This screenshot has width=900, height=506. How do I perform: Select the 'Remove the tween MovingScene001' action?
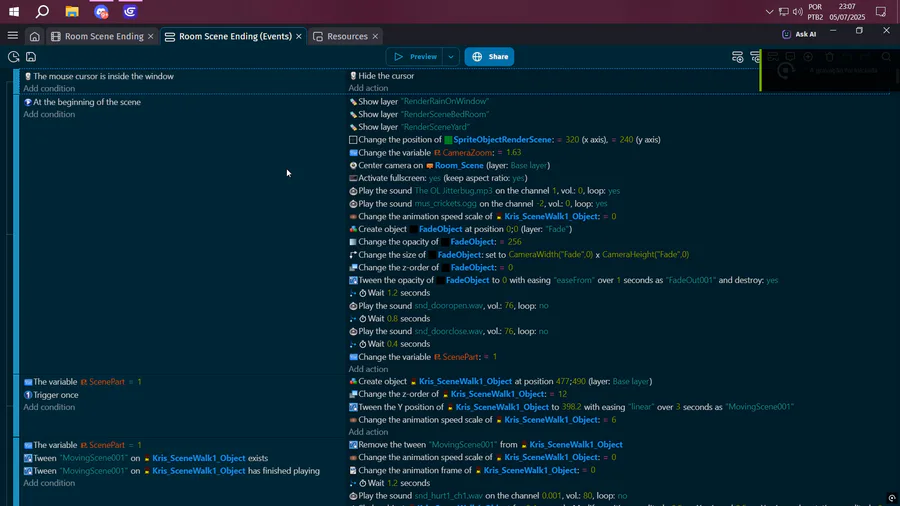486,445
